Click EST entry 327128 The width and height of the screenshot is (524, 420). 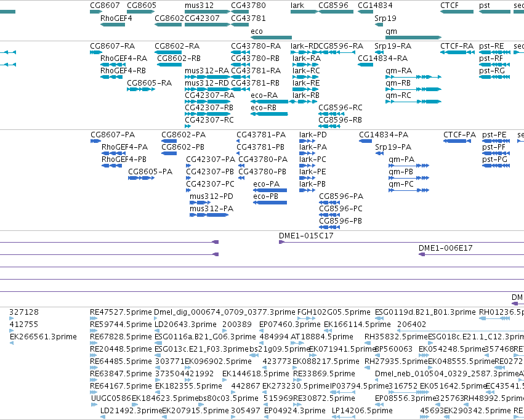(x=24, y=312)
